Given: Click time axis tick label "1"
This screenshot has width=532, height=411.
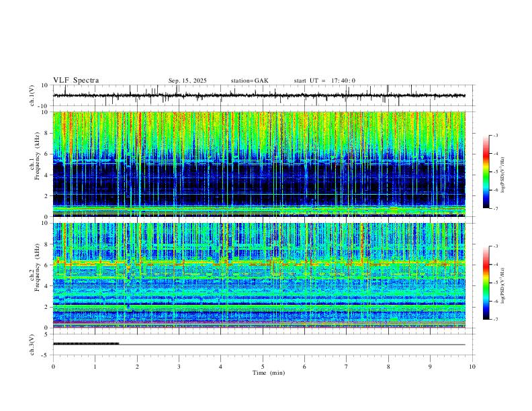Looking at the screenshot, I should click(95, 367).
